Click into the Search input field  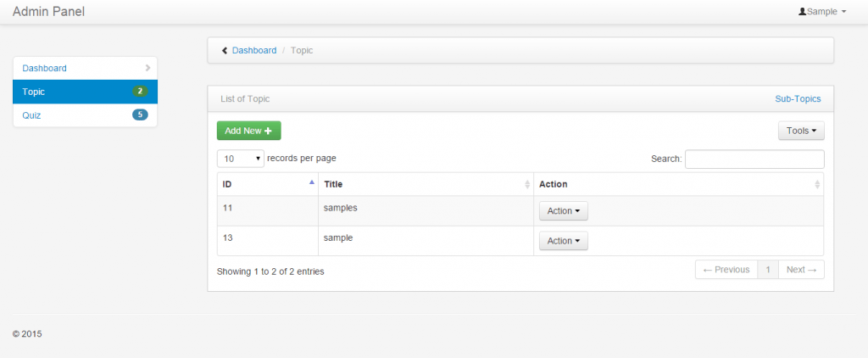(754, 159)
